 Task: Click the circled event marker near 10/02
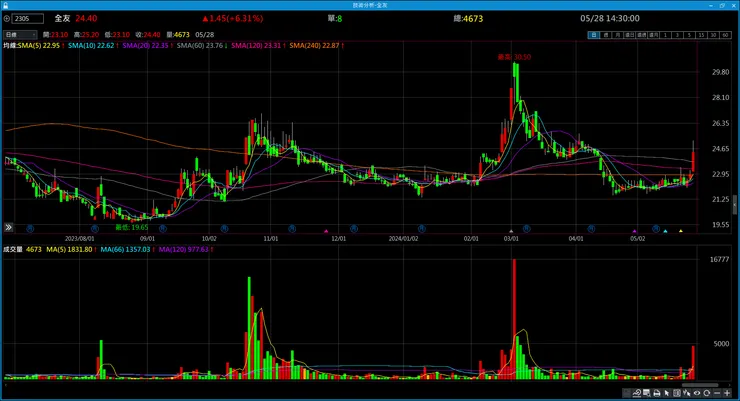[x=224, y=228]
